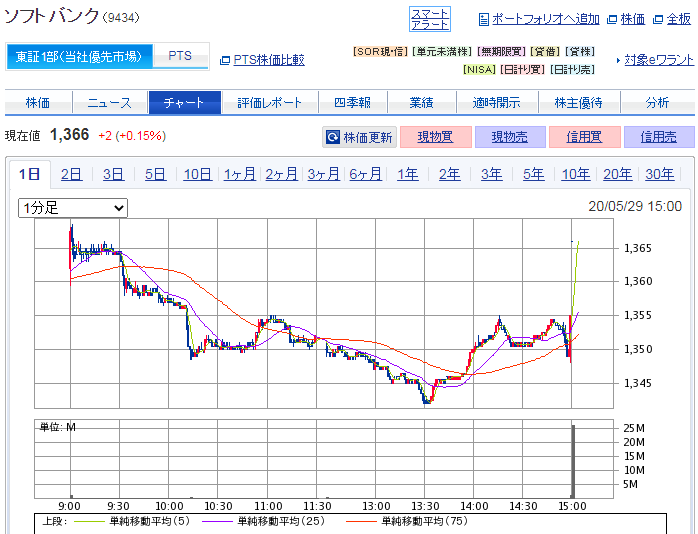
Task: Switch chart period to 1ヶ月
Action: click(x=240, y=174)
